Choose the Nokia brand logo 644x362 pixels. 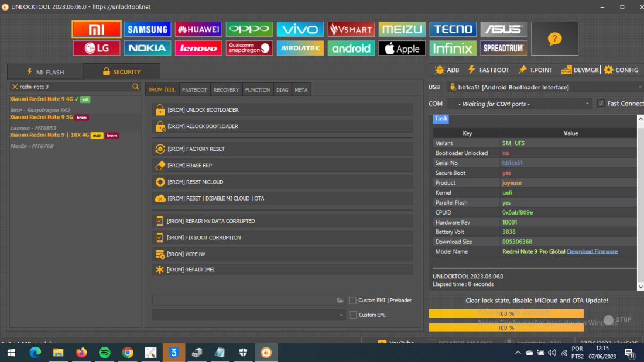(148, 48)
